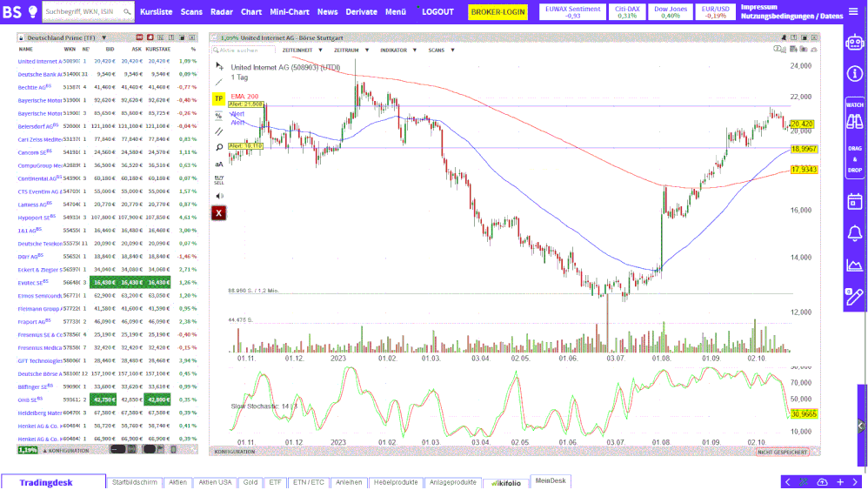Screen dimensions: 868x490
Task: Click the BROKER-LOGIN button
Action: [497, 12]
